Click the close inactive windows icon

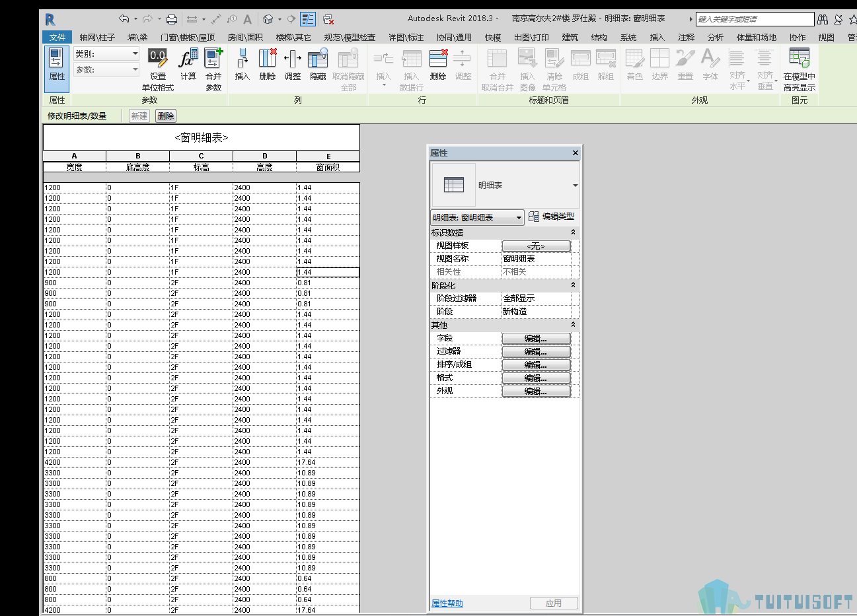(x=328, y=19)
